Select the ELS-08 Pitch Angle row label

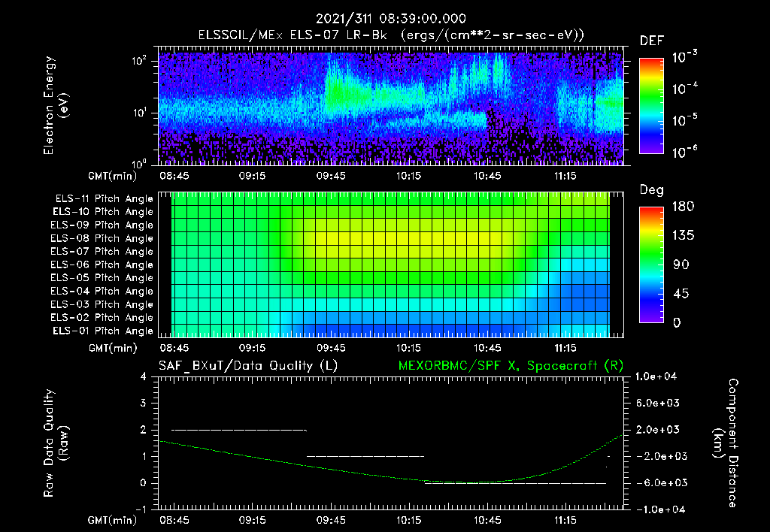(102, 238)
